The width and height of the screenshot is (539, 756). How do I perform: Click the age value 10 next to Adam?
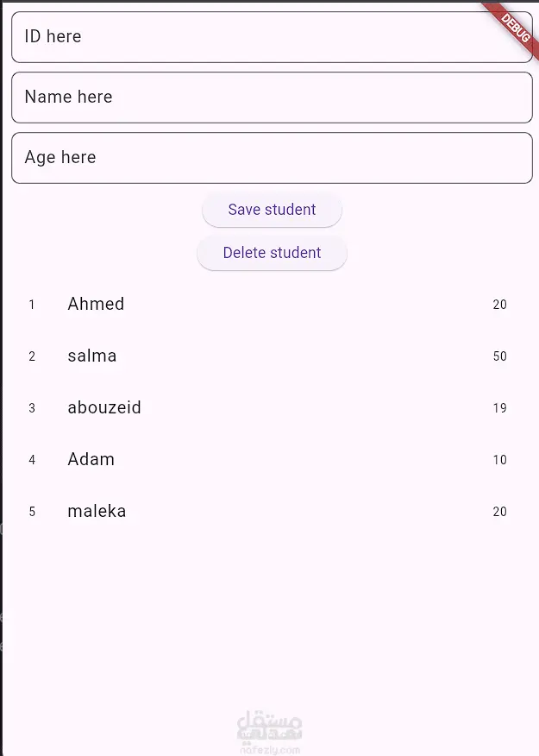500,460
